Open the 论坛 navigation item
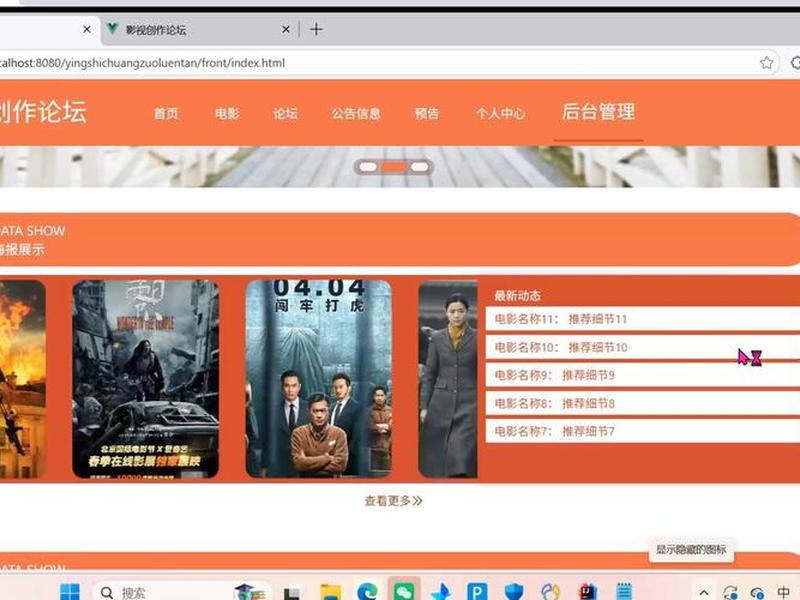Image resolution: width=800 pixels, height=600 pixels. tap(285, 113)
